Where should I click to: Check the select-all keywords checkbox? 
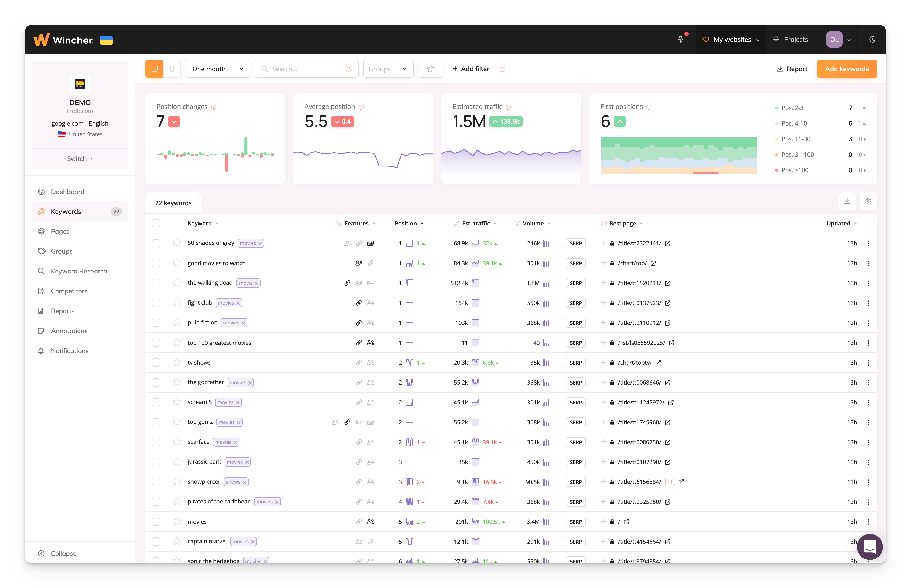[x=156, y=223]
